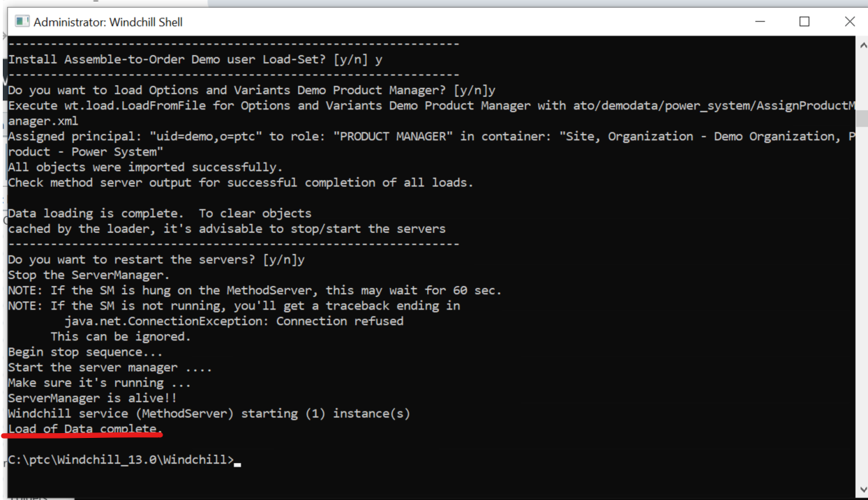The height and width of the screenshot is (500, 868).
Task: Click the minimize window icon
Action: pos(760,22)
